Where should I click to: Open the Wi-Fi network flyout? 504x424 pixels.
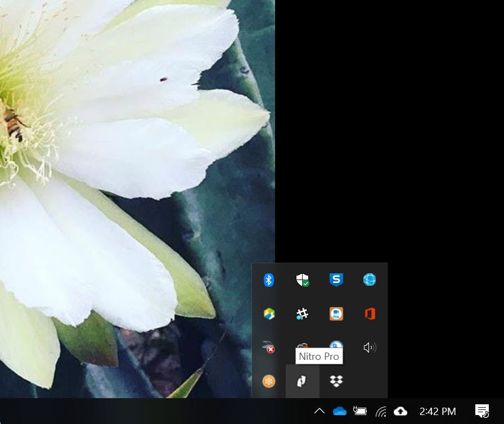(x=381, y=411)
